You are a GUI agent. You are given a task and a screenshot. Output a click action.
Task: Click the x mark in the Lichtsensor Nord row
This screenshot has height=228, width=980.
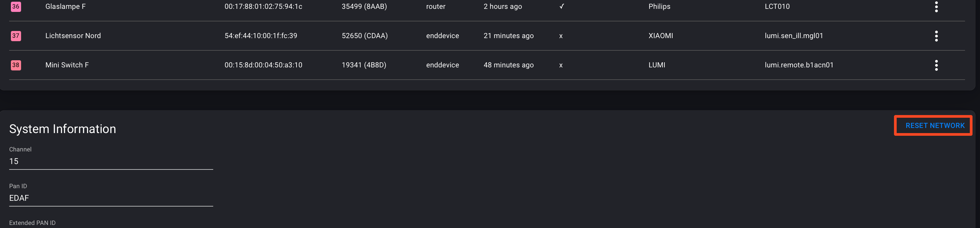point(561,36)
